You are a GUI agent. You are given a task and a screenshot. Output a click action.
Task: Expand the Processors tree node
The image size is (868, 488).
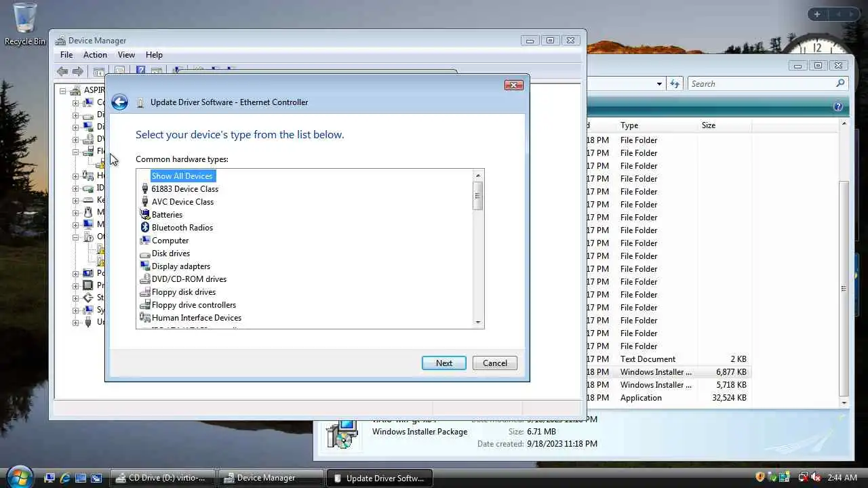76,285
